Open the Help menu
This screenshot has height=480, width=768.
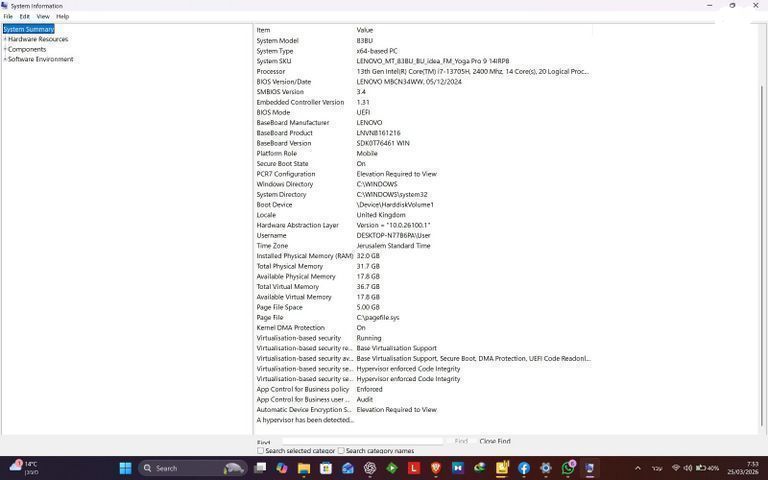point(62,16)
